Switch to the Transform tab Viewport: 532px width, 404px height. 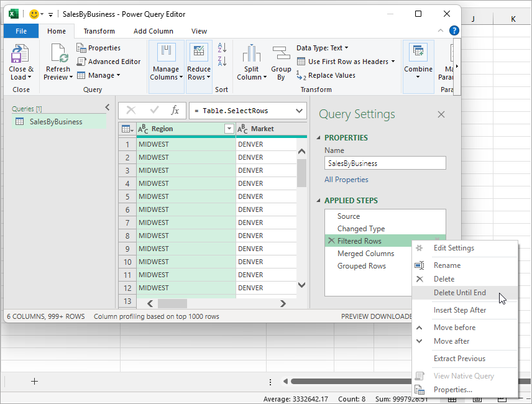pos(99,31)
